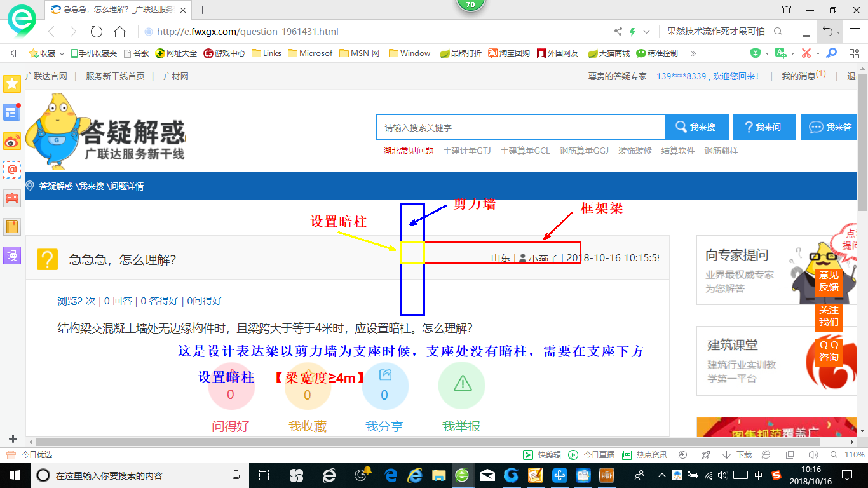The width and height of the screenshot is (868, 488).
Task: Click the share icon in the address bar
Action: [618, 32]
